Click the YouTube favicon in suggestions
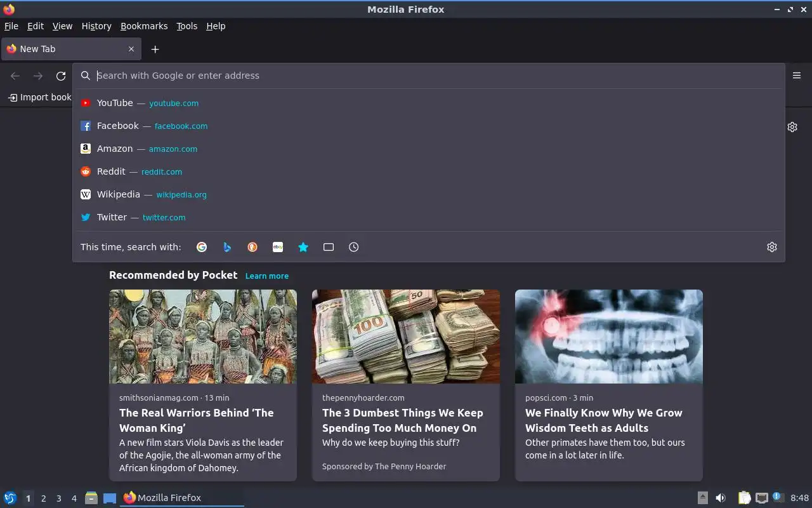The height and width of the screenshot is (508, 812). click(86, 103)
